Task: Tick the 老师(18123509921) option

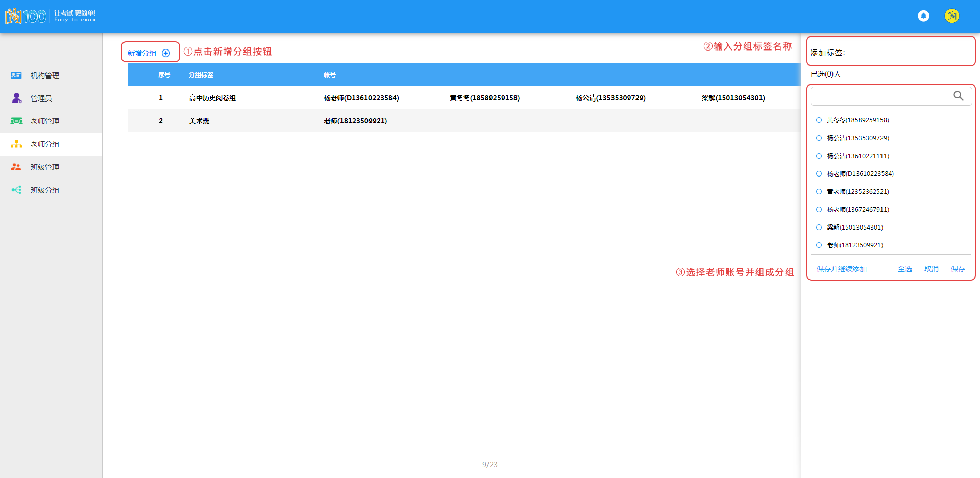Action: pyautogui.click(x=819, y=245)
